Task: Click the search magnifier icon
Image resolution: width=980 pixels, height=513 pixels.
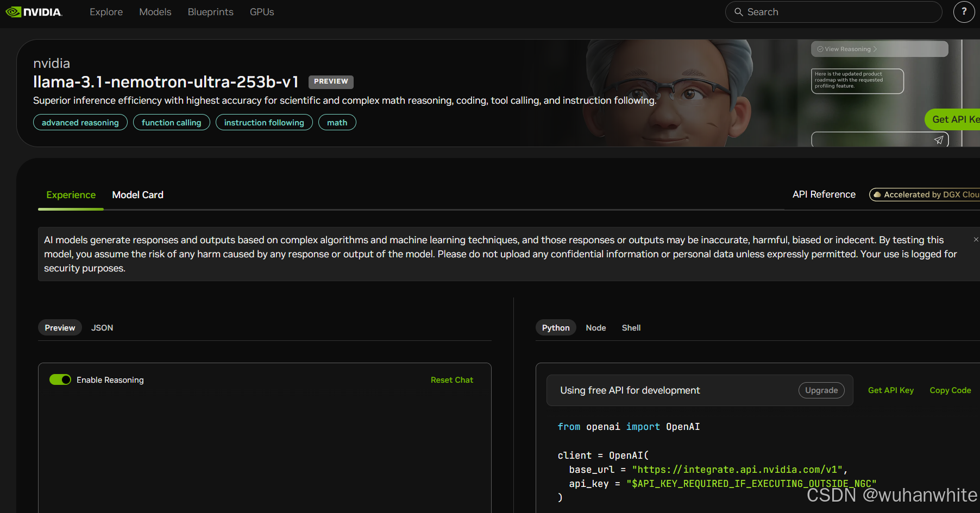Action: pyautogui.click(x=738, y=12)
